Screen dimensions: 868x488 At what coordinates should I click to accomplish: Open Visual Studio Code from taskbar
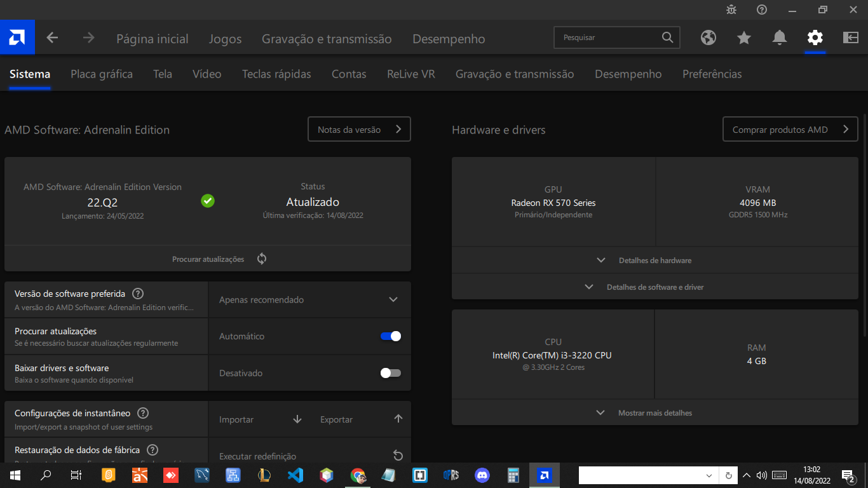click(295, 475)
